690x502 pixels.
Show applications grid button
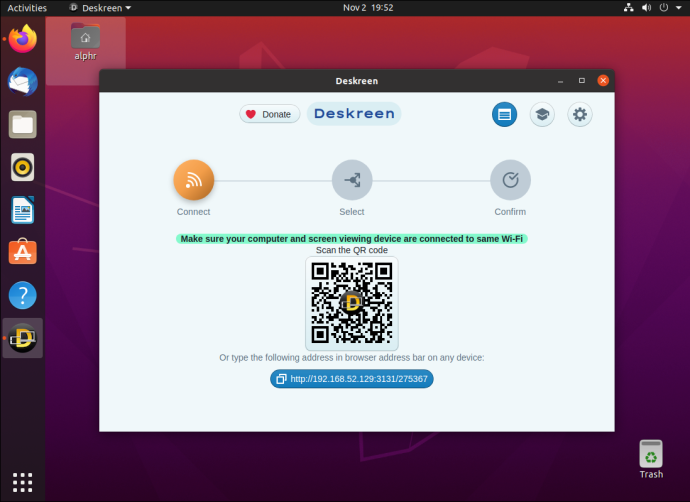pyautogui.click(x=22, y=483)
